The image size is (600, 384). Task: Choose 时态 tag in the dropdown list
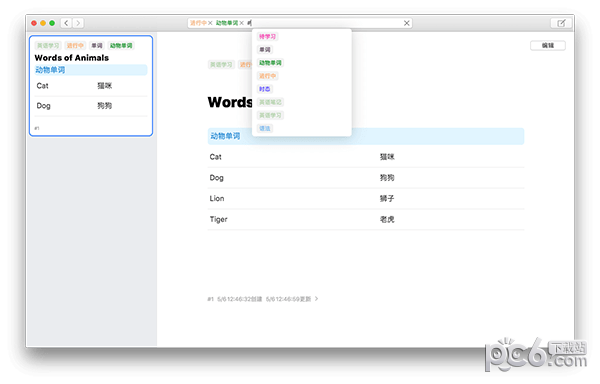[x=264, y=89]
